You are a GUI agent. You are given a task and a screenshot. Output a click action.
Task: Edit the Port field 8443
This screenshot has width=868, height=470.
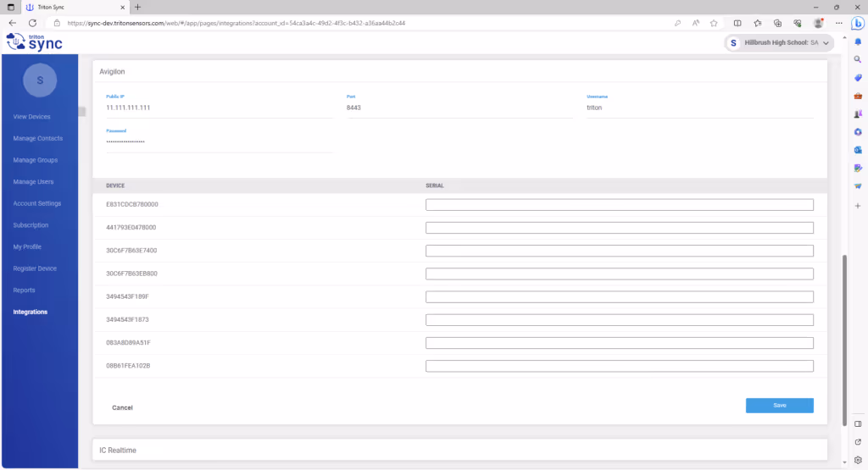pyautogui.click(x=459, y=108)
